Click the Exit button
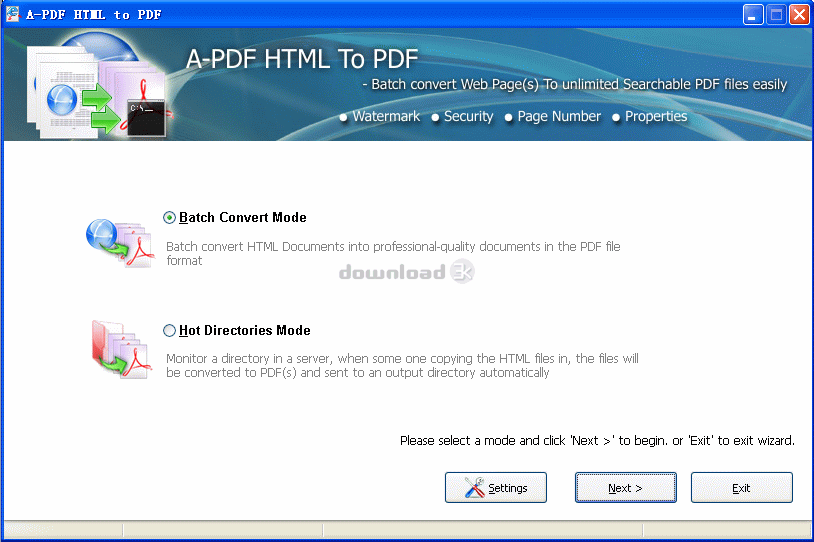Screen dimensions: 814x542 (741, 487)
